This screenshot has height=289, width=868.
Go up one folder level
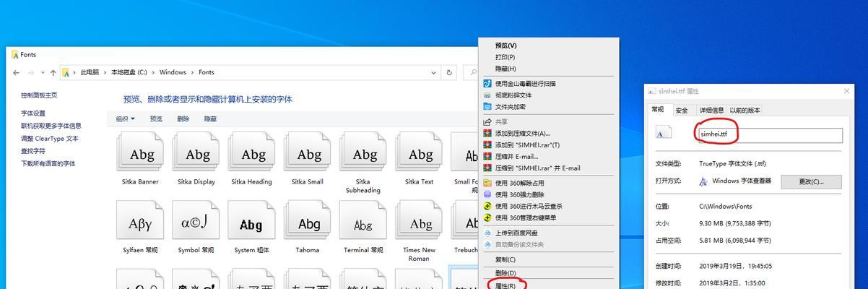pos(53,72)
